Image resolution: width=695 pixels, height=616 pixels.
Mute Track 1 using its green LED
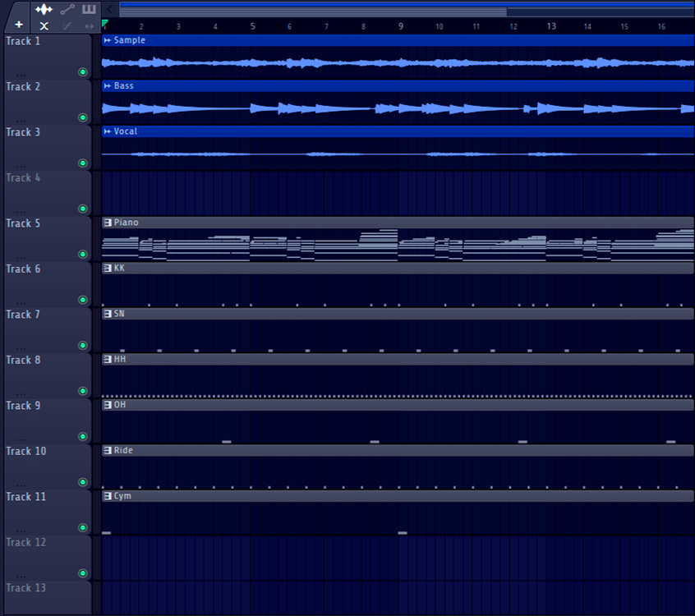82,72
